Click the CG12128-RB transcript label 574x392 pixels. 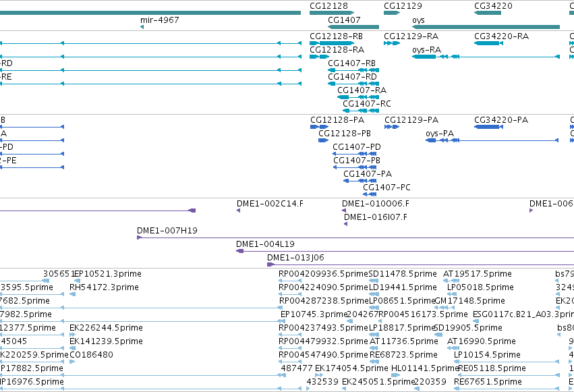(x=336, y=36)
